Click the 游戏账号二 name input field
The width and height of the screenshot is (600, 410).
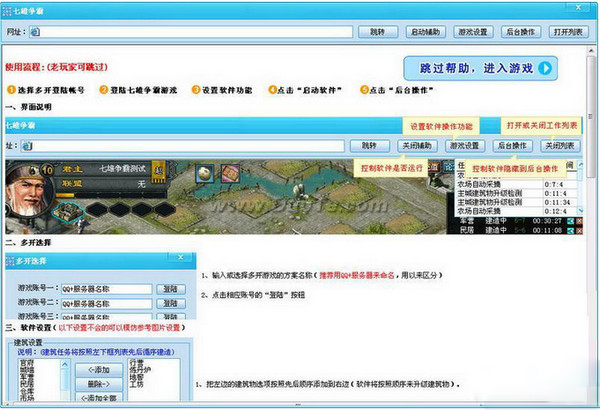(106, 304)
